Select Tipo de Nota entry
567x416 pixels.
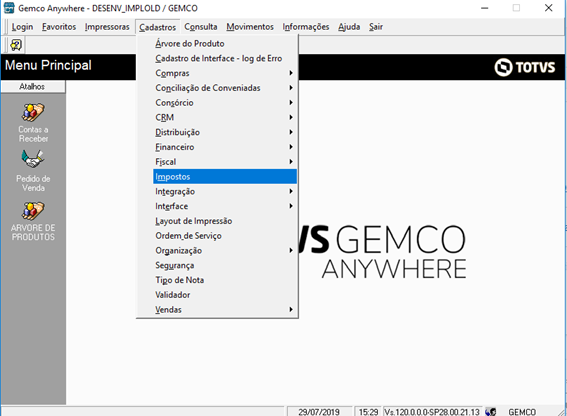pyautogui.click(x=225, y=280)
